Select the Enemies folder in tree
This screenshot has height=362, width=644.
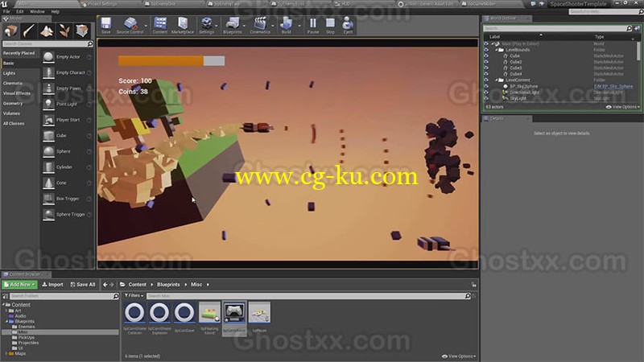click(x=27, y=327)
